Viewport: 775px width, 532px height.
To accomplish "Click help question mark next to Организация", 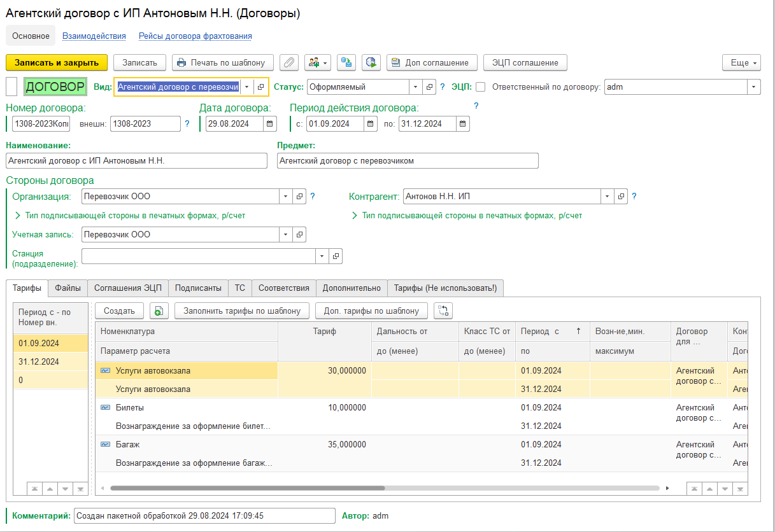I will coord(313,197).
